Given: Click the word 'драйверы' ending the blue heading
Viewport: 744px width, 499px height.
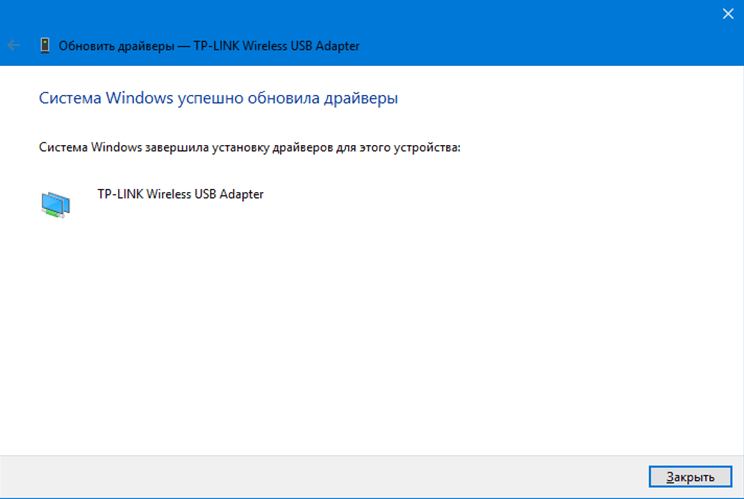Looking at the screenshot, I should [365, 98].
